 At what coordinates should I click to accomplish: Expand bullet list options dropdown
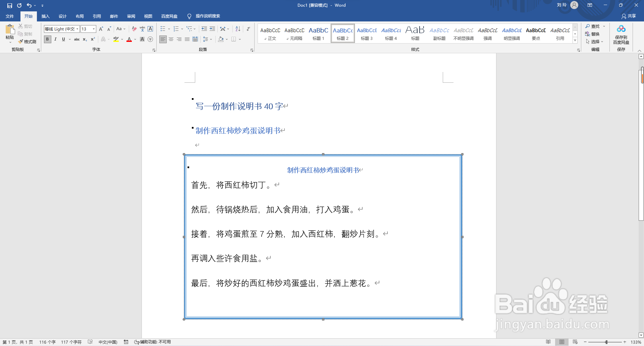tap(169, 29)
